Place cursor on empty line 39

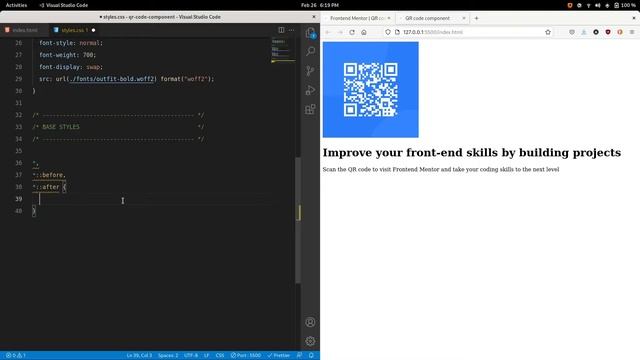coord(155,199)
